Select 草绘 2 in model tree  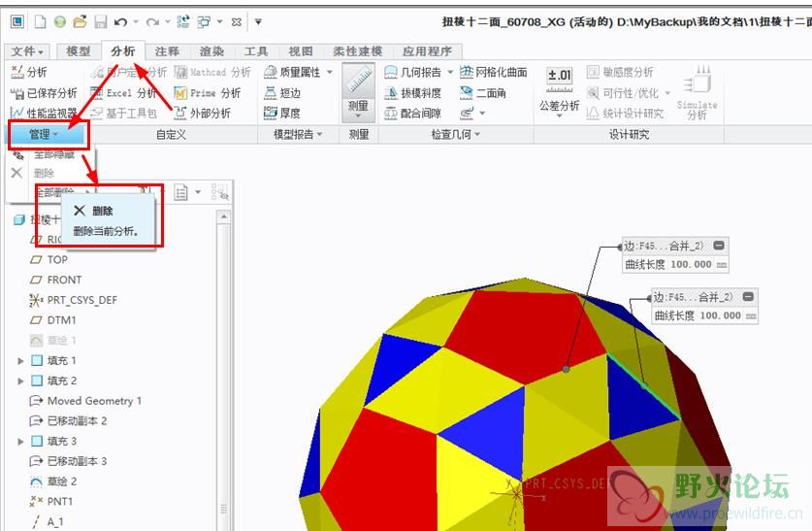coord(53,481)
